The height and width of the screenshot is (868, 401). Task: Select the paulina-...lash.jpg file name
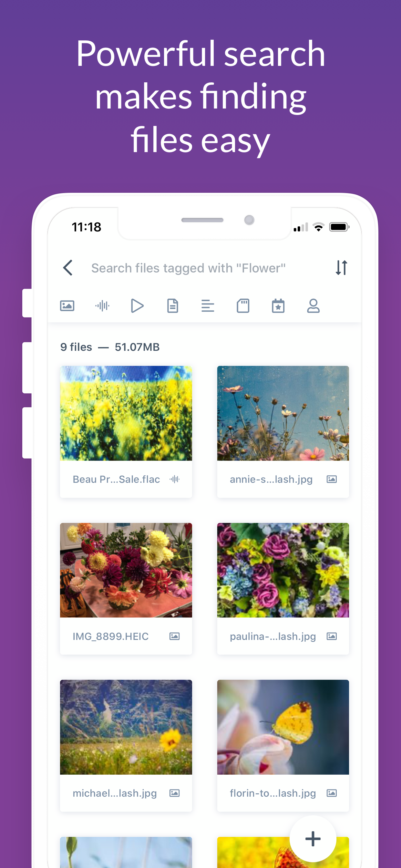[273, 636]
